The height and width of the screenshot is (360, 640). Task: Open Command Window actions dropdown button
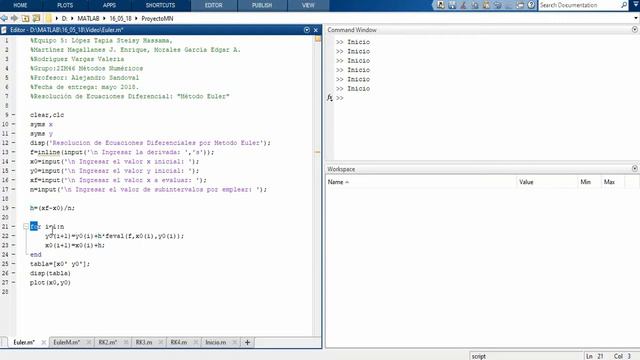click(x=635, y=30)
